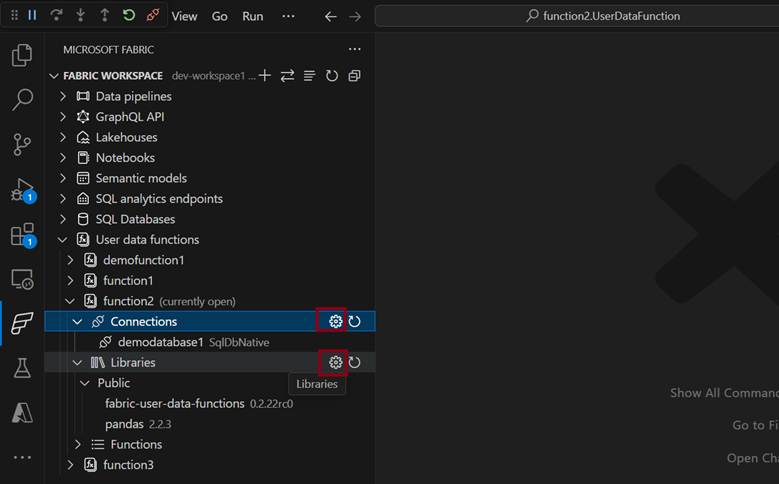Pause the debug session
Image resolution: width=779 pixels, height=484 pixels.
click(32, 15)
